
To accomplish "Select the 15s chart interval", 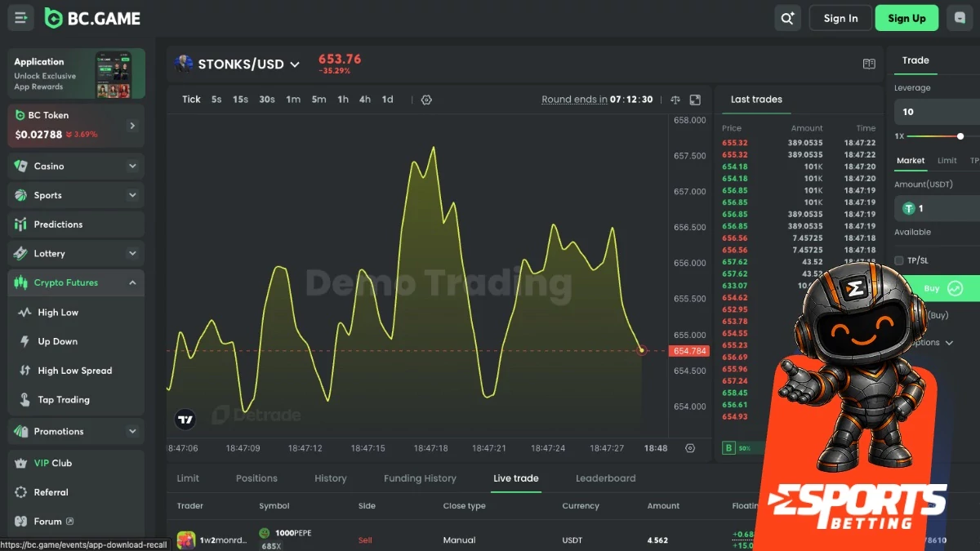I will coord(240,100).
